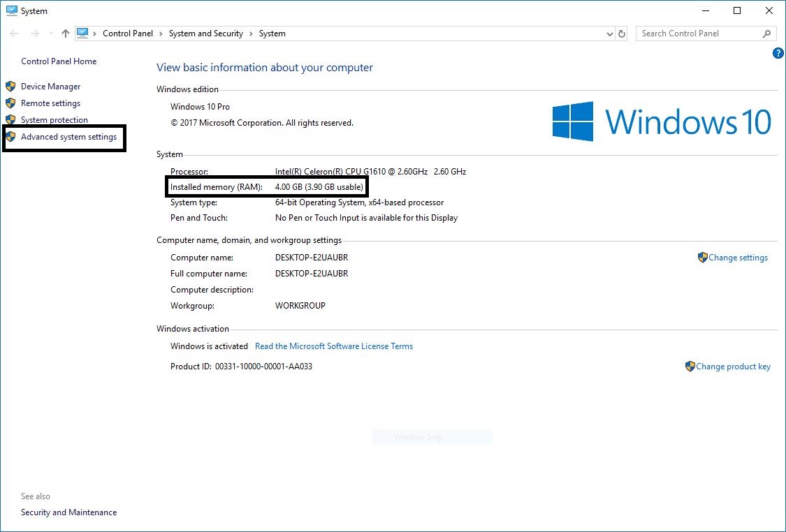Viewport: 786px width, 532px height.
Task: Select Control Panel in the breadcrumb bar
Action: pos(128,33)
